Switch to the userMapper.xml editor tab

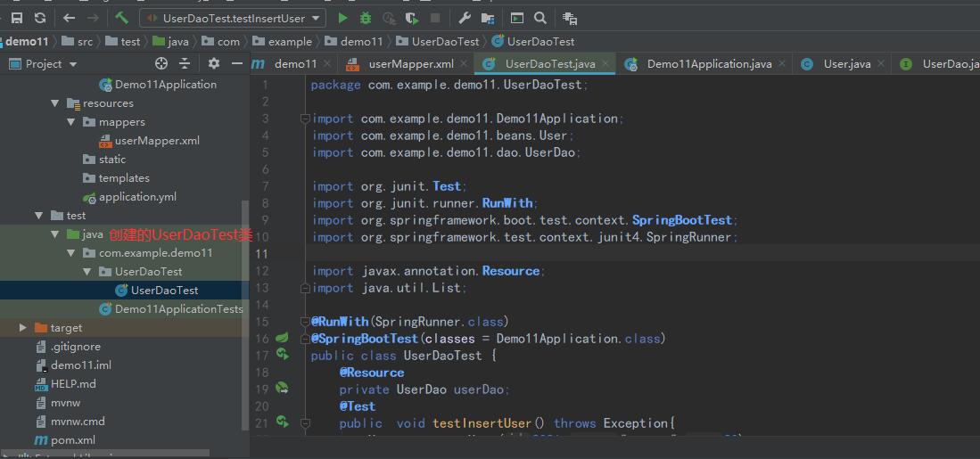pos(410,64)
